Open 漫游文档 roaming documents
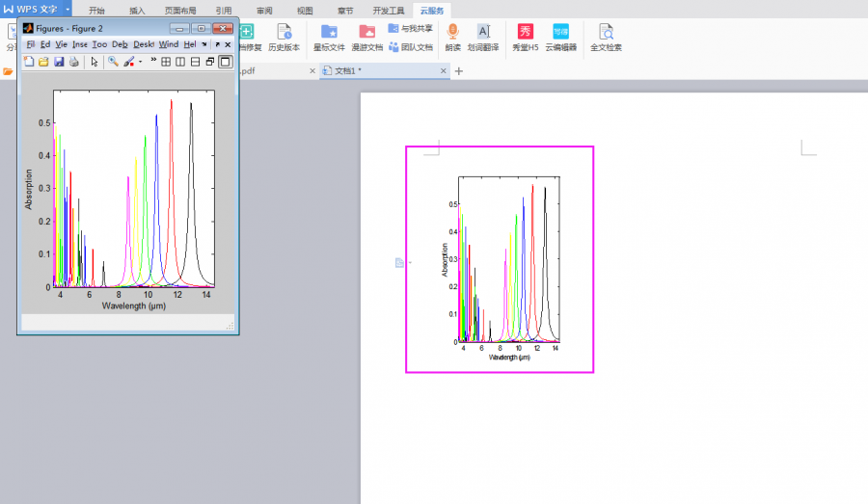Viewport: 868px width, 504px height. click(x=366, y=32)
